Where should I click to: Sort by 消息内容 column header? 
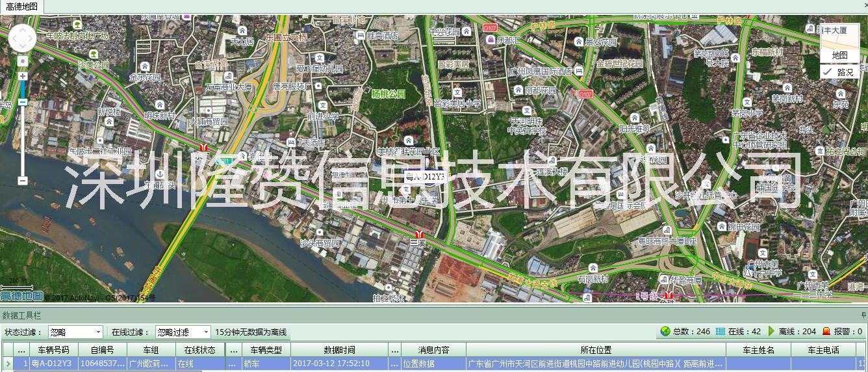[433, 350]
